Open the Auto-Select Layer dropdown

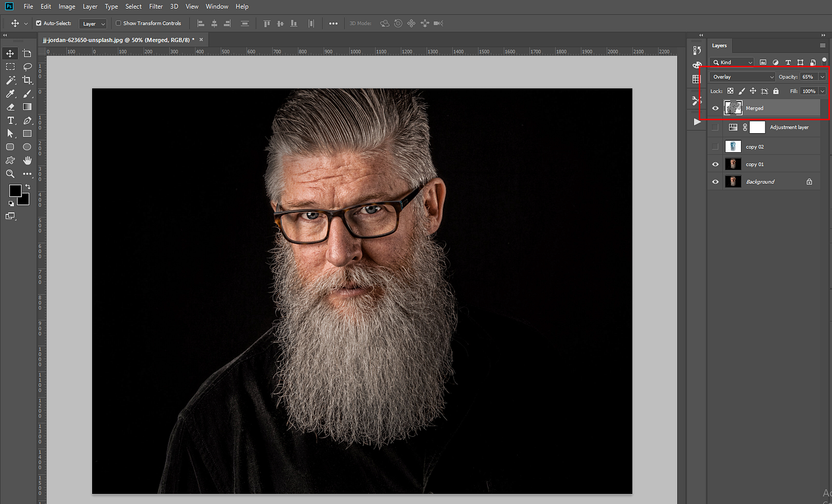pos(93,23)
